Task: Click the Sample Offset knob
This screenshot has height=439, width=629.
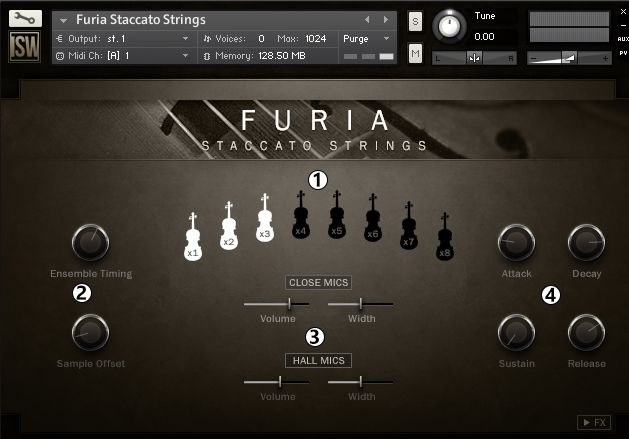Action: tap(90, 333)
